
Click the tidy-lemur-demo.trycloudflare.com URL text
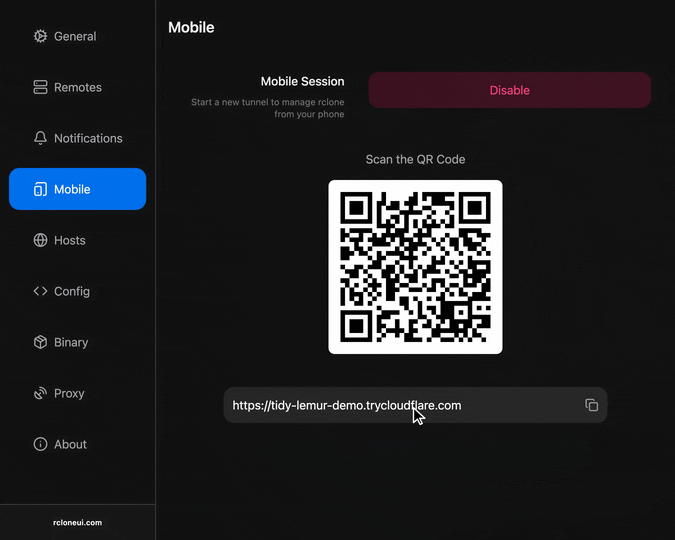click(x=347, y=405)
